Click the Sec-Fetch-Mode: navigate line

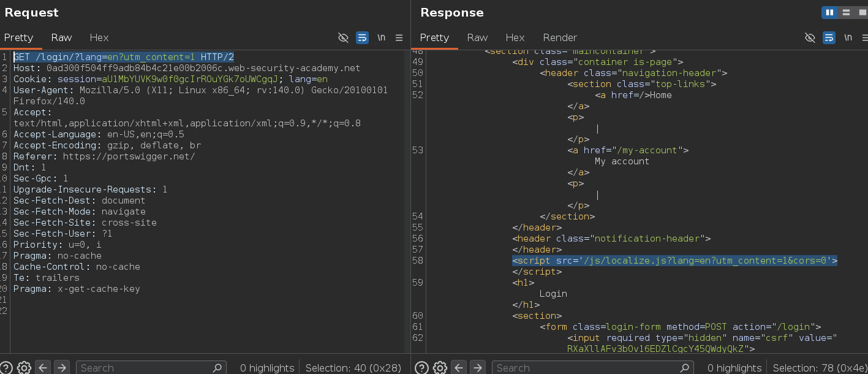pos(79,212)
